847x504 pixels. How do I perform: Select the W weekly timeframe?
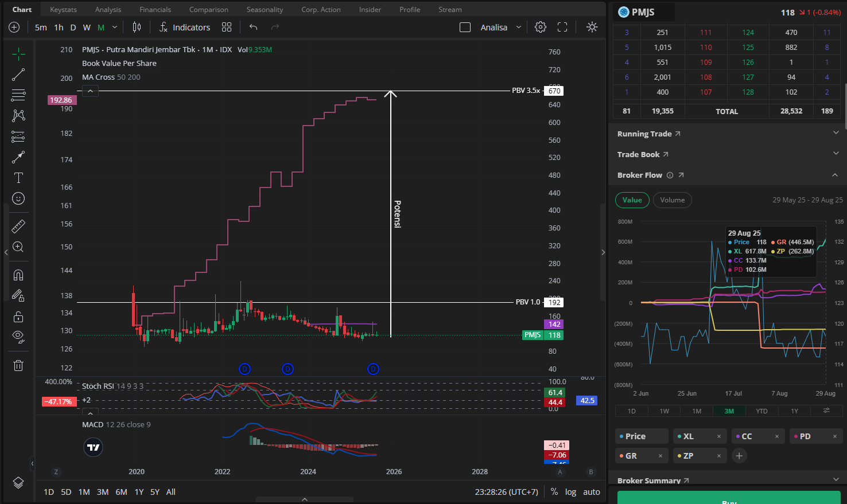(87, 27)
